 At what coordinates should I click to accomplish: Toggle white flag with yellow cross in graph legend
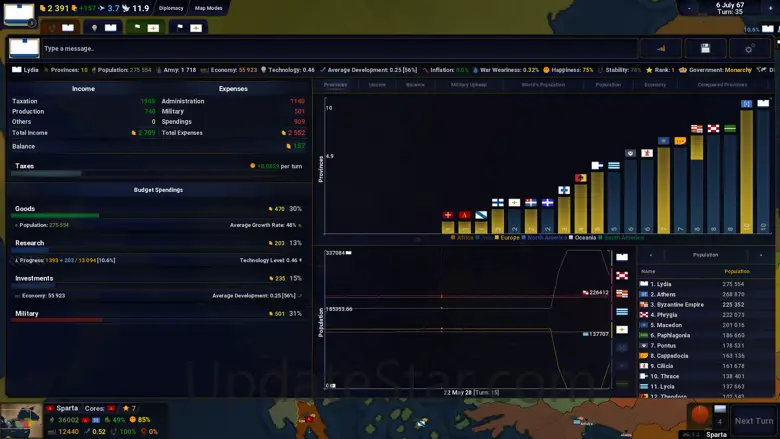click(622, 330)
